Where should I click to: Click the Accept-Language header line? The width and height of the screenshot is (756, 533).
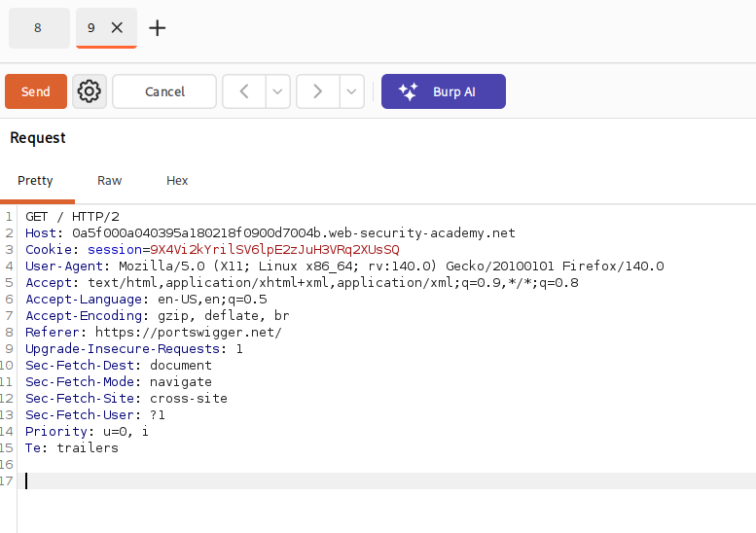point(146,300)
